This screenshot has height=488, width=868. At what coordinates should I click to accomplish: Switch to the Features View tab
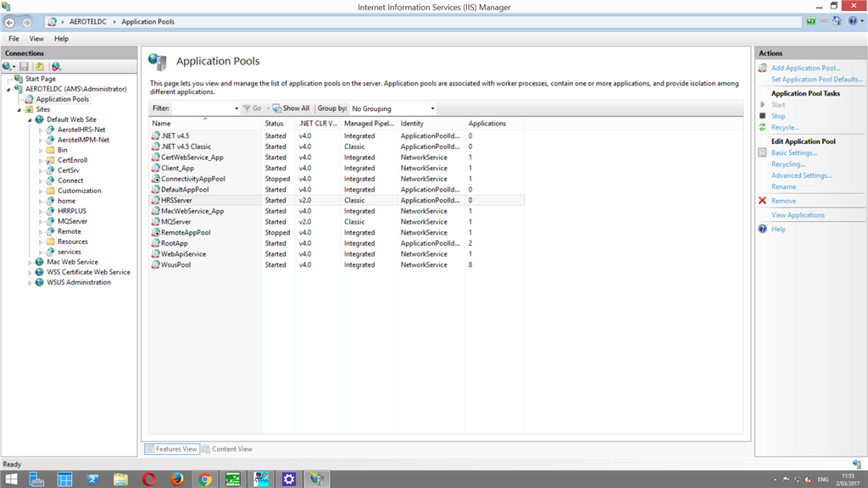(171, 449)
